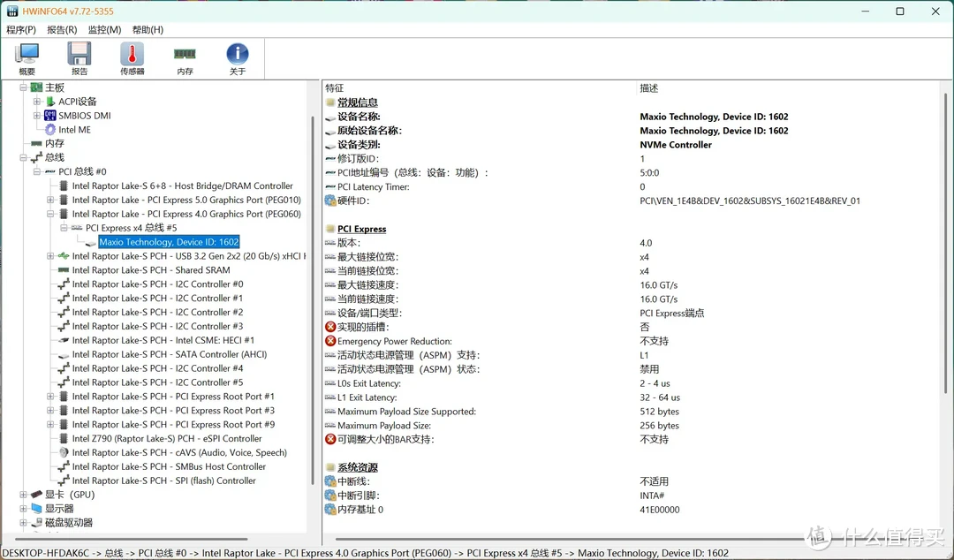
Task: Select Maxio Technology, Device ID: 1602 tree item
Action: pos(169,242)
